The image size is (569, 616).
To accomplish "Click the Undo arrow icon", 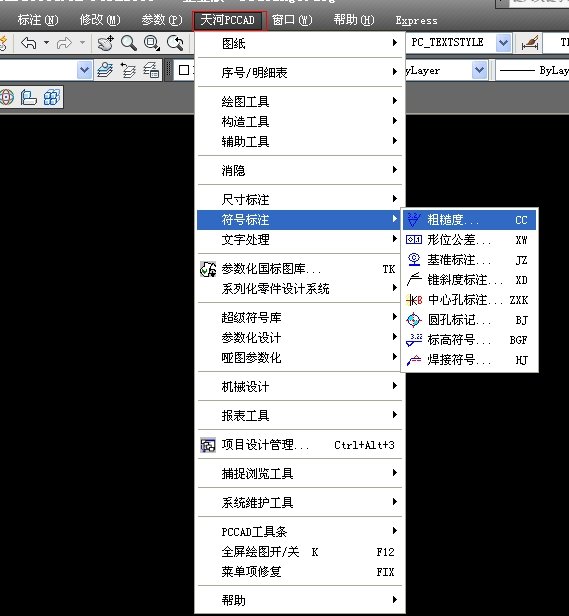I will (x=29, y=42).
